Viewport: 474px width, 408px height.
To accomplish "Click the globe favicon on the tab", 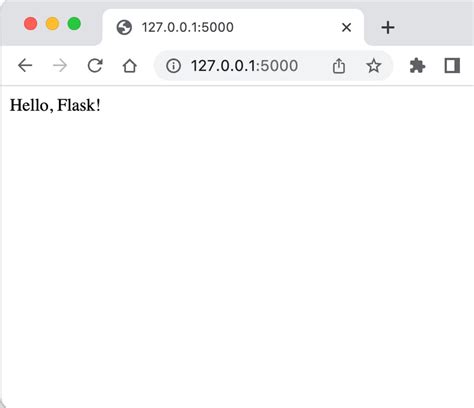I will (x=124, y=27).
